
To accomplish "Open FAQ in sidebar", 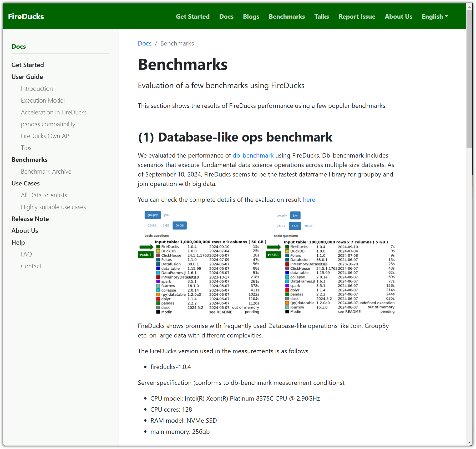I will point(26,254).
